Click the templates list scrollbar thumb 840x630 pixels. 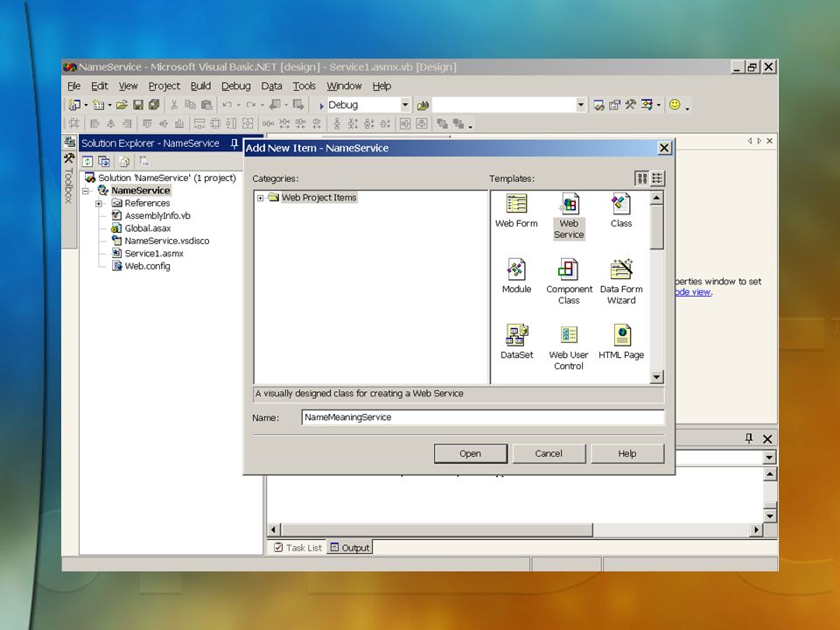[657, 227]
